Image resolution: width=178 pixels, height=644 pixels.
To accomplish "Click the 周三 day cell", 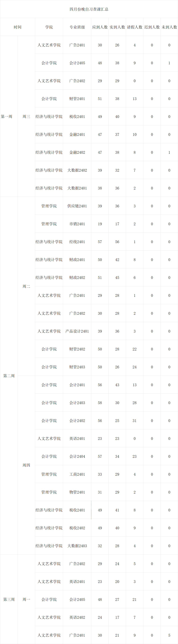I will 26,116.
